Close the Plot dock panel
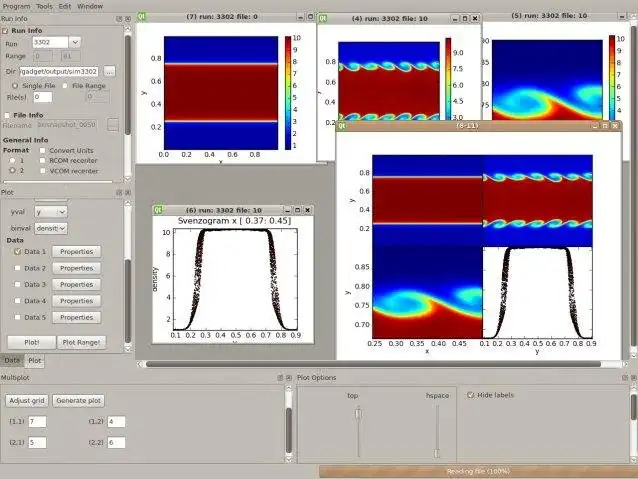Viewport: 638px width, 479px height. tap(128, 192)
